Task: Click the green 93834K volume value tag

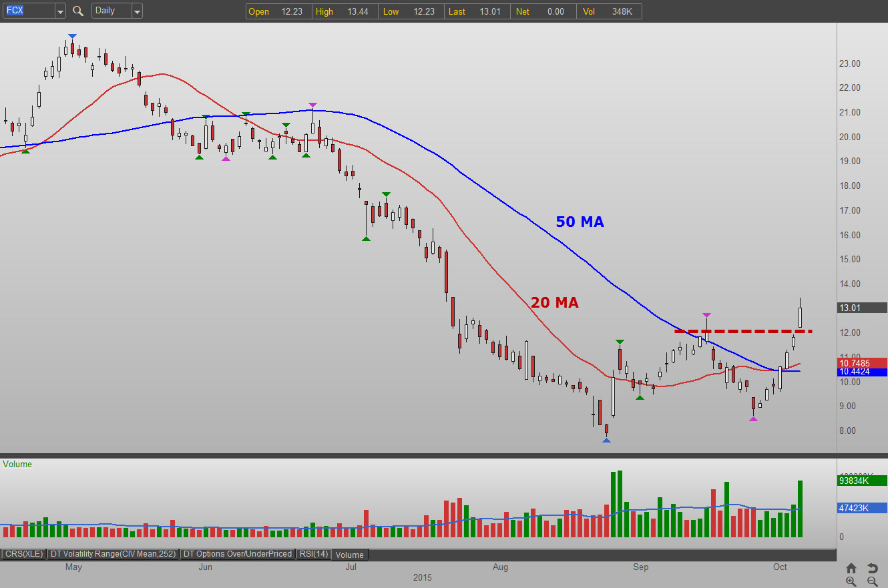Action: coord(862,481)
